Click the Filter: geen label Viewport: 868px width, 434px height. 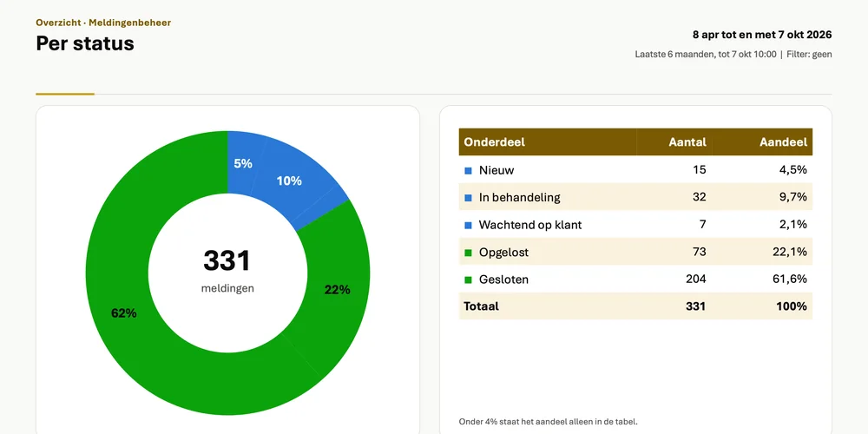click(809, 54)
